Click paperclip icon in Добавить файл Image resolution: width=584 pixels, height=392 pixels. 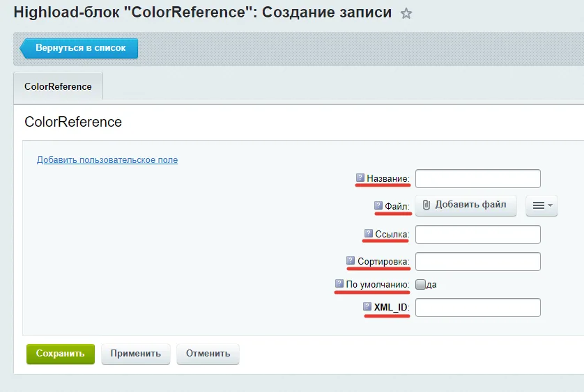pos(427,205)
